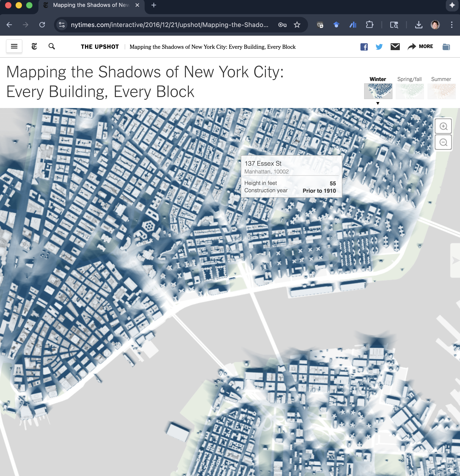Bookmark page with the star icon
460x476 pixels.
point(297,25)
